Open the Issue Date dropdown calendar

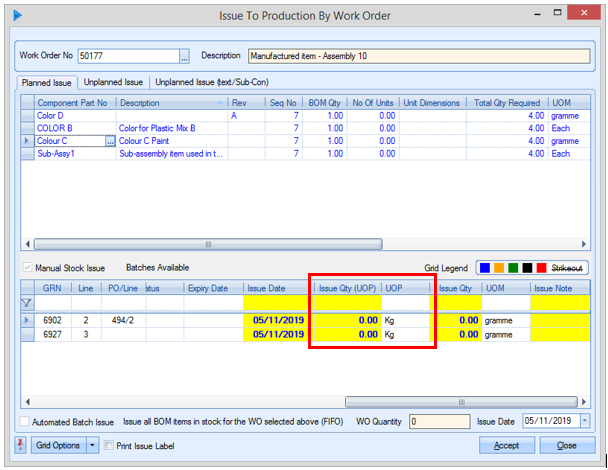point(584,422)
